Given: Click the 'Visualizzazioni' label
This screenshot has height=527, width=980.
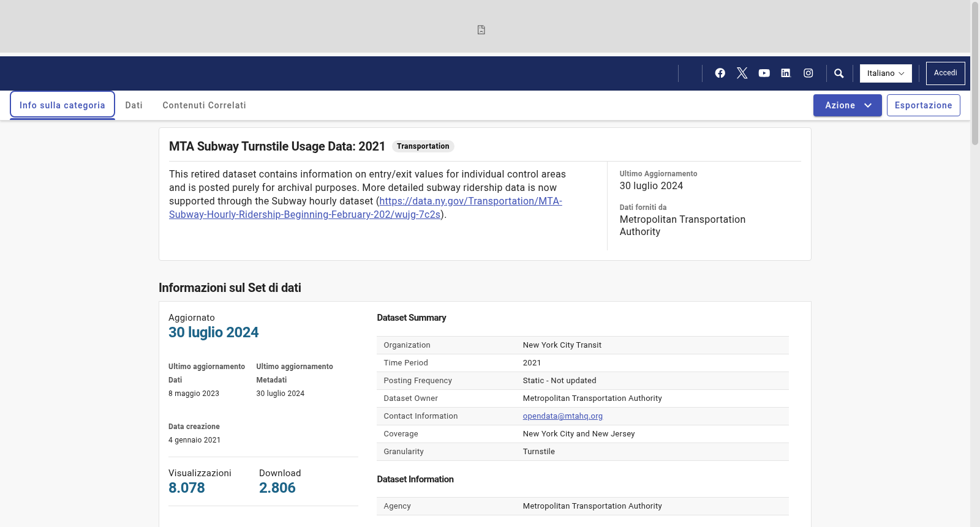Looking at the screenshot, I should tap(200, 473).
